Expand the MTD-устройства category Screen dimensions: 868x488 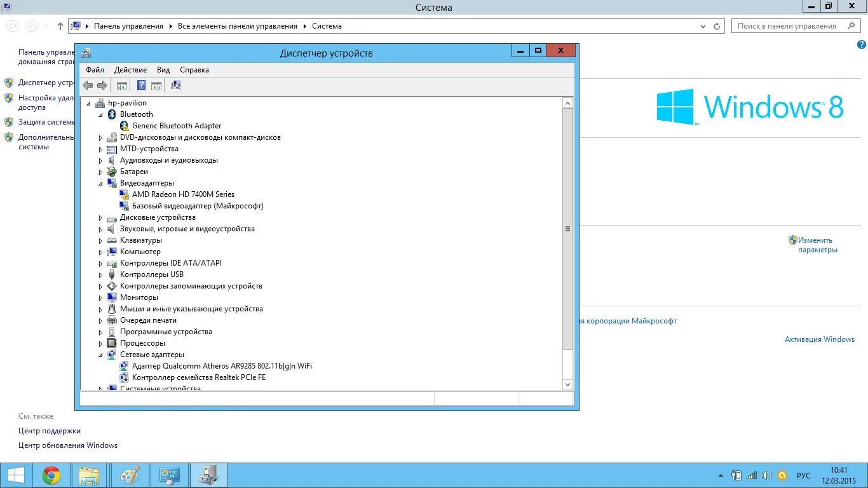tap(100, 149)
